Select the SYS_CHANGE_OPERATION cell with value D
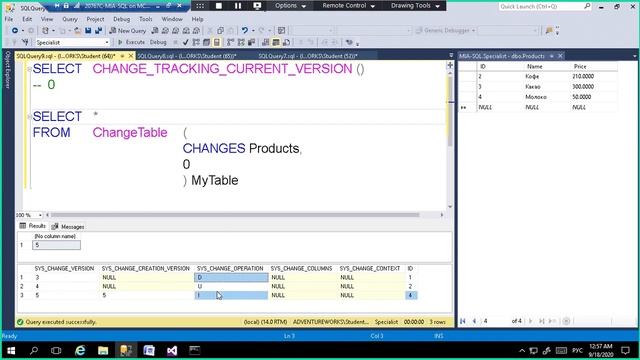Image resolution: width=640 pixels, height=360 pixels. tap(231, 278)
